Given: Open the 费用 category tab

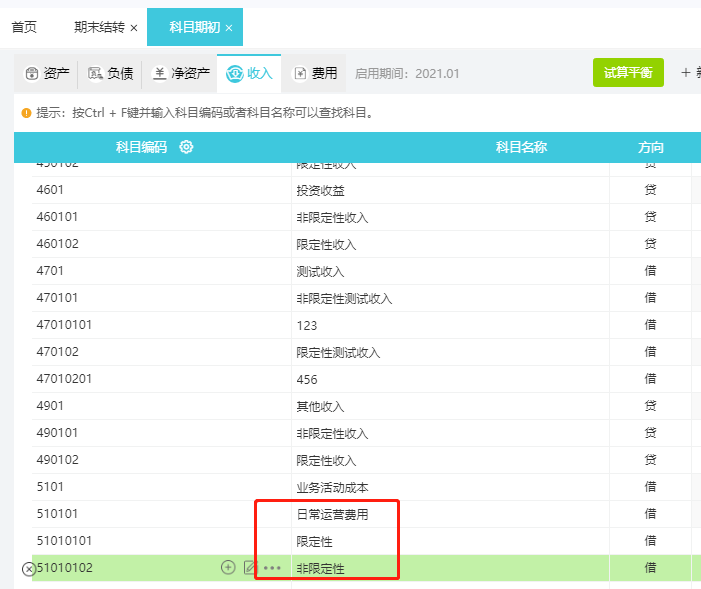Looking at the screenshot, I should coord(314,73).
